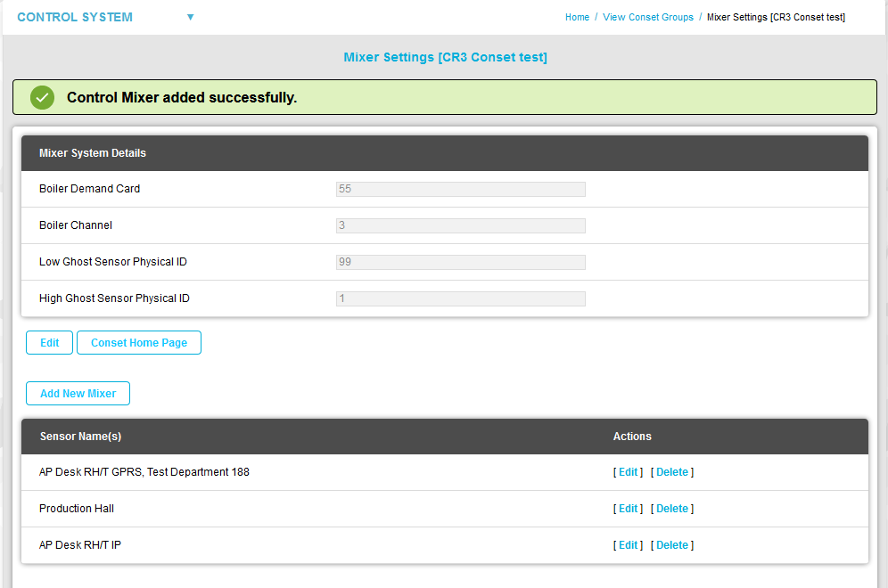The height and width of the screenshot is (588, 888).
Task: Open View Conset Groups breadcrumb link
Action: [x=647, y=17]
